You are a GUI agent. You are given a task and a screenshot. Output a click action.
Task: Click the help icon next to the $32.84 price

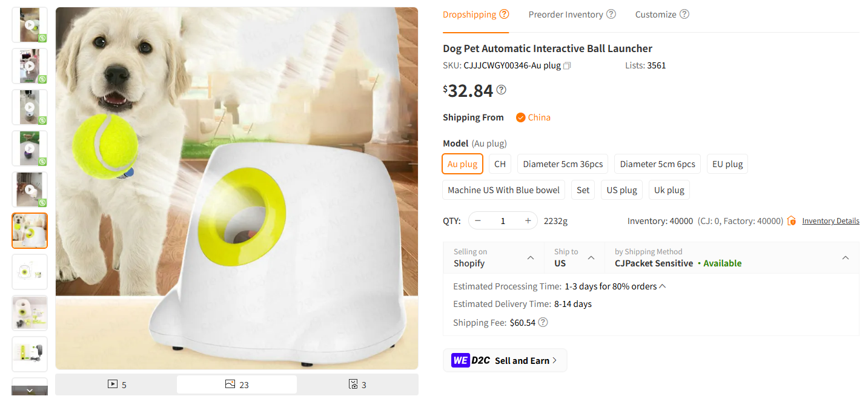pyautogui.click(x=502, y=90)
